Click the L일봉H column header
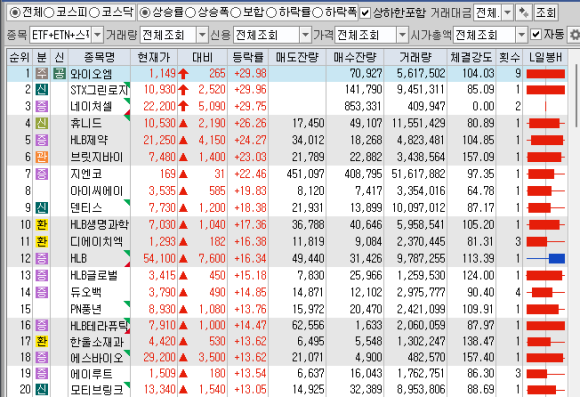The image size is (580, 397). coord(545,57)
